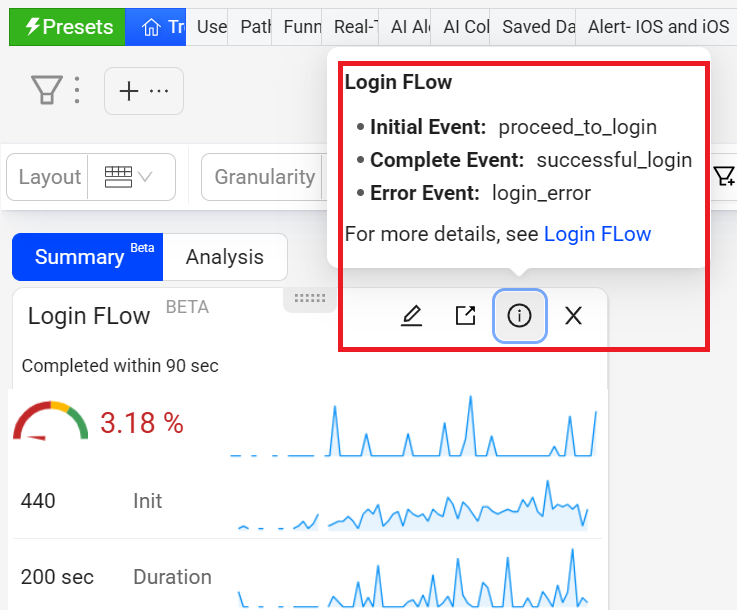This screenshot has height=610, width=737.
Task: Click the drag handle on Login FLow card
Action: click(x=310, y=298)
